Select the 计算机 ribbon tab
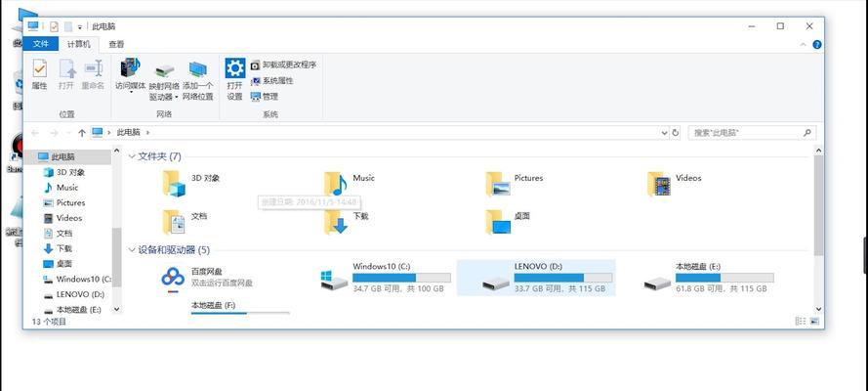868x391 pixels. [x=79, y=44]
